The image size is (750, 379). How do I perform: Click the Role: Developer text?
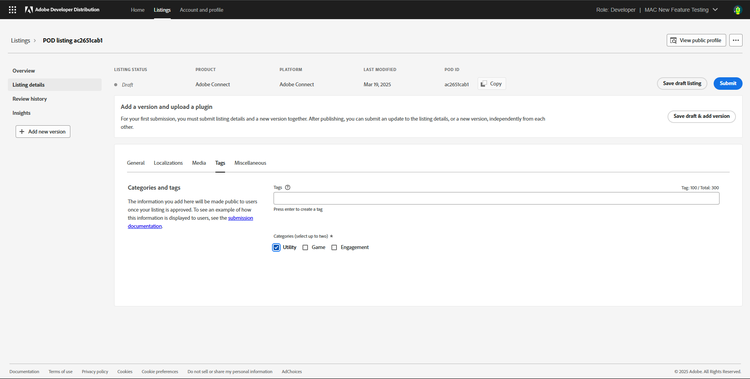[616, 10]
